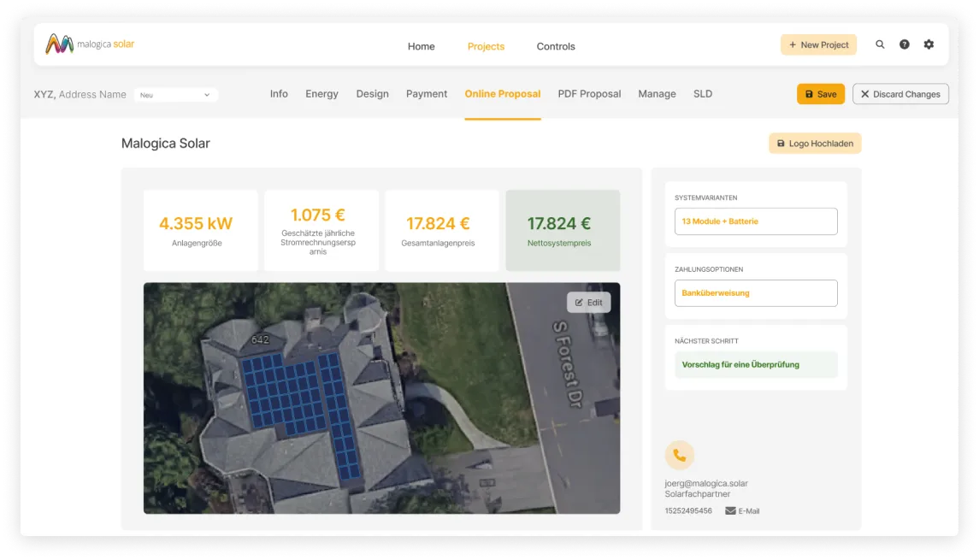Viewport: 979px width, 560px height.
Task: Open the search icon in top navigation
Action: coord(880,44)
